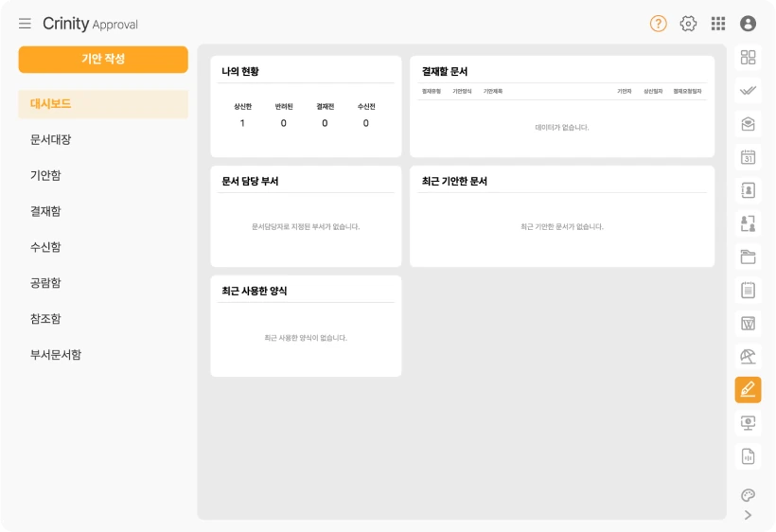Click the 반려된 count value
776x532 pixels.
(x=284, y=123)
